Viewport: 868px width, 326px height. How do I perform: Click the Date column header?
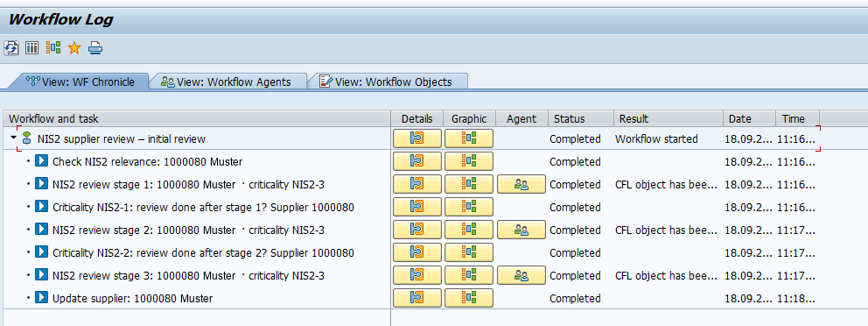[x=749, y=118]
